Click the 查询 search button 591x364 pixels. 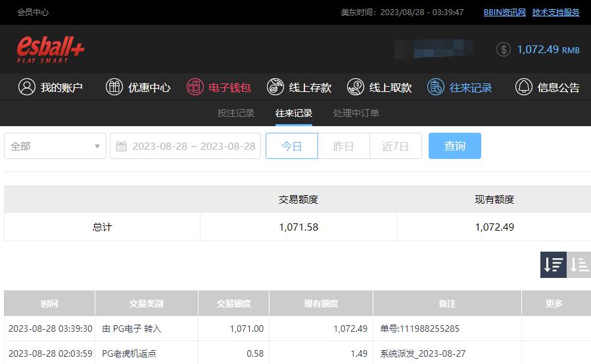click(x=454, y=146)
